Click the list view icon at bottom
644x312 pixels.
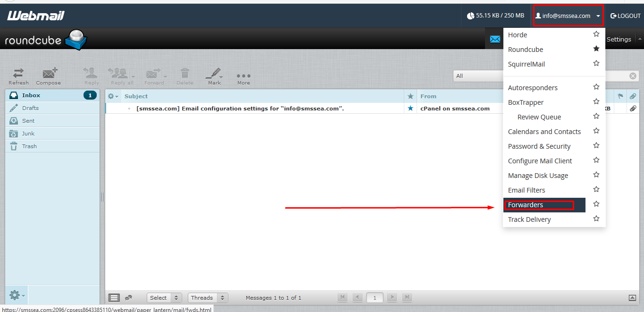114,298
